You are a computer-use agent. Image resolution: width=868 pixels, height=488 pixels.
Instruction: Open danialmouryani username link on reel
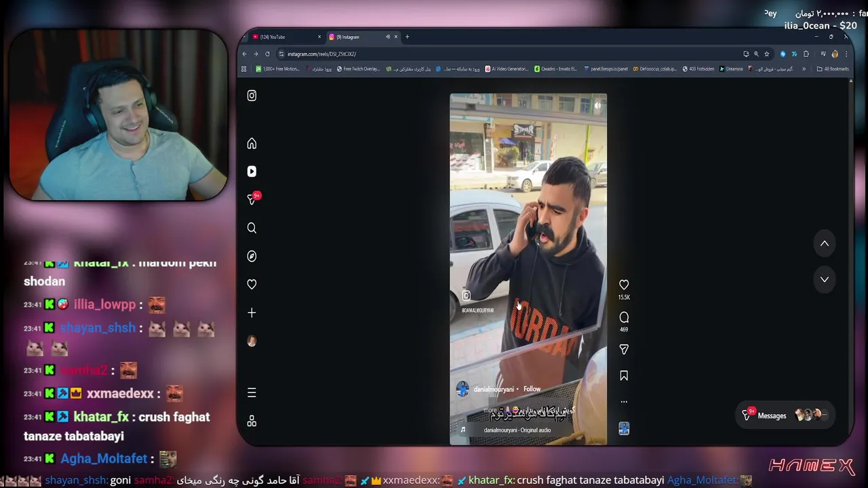coord(494,389)
